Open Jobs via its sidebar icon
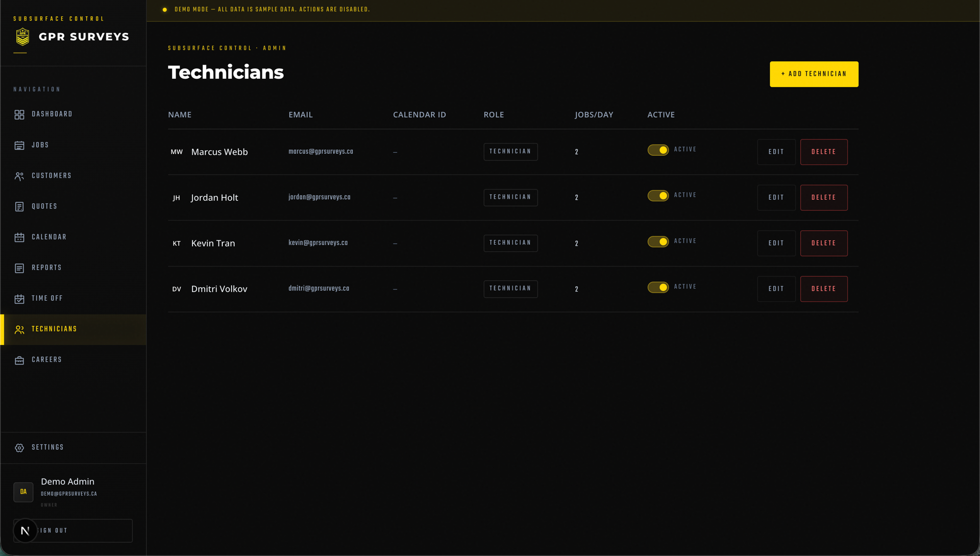The image size is (980, 556). (19, 145)
